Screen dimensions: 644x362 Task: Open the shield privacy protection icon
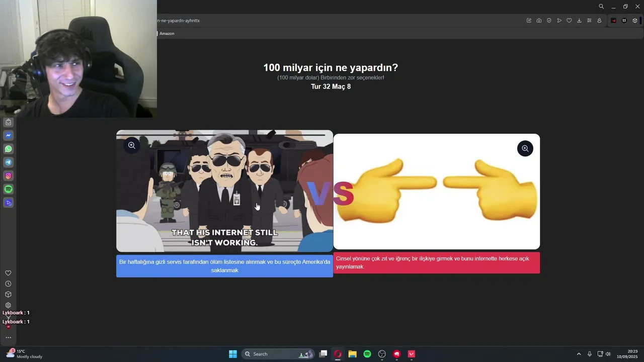[549, 21]
